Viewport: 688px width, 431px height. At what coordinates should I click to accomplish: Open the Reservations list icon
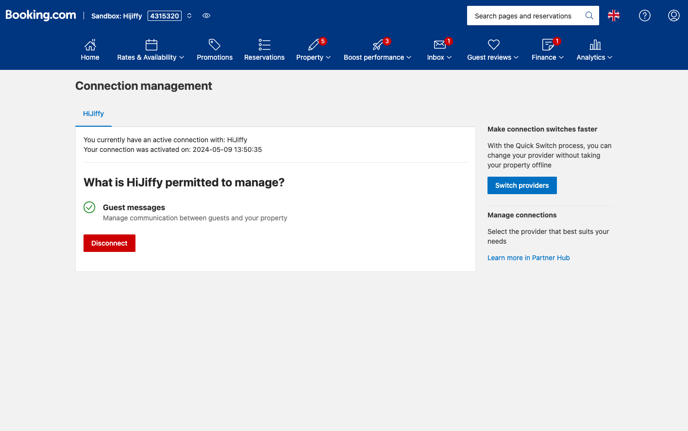(264, 45)
